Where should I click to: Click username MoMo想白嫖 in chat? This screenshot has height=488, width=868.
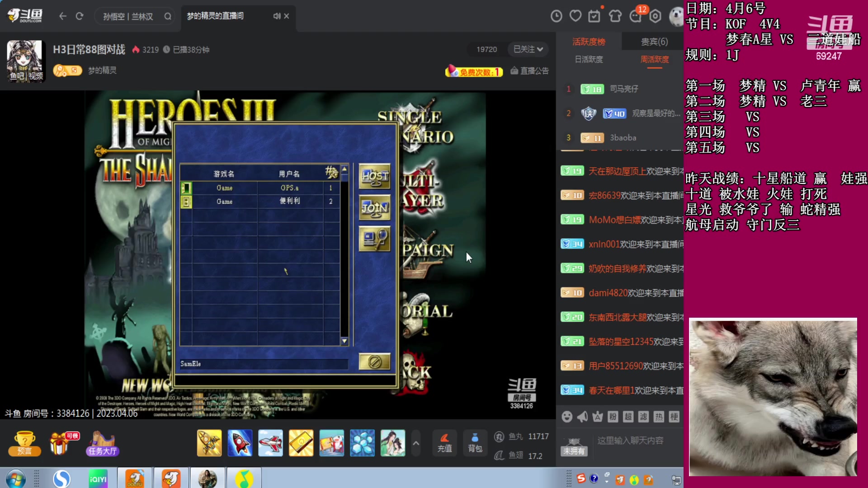point(614,220)
